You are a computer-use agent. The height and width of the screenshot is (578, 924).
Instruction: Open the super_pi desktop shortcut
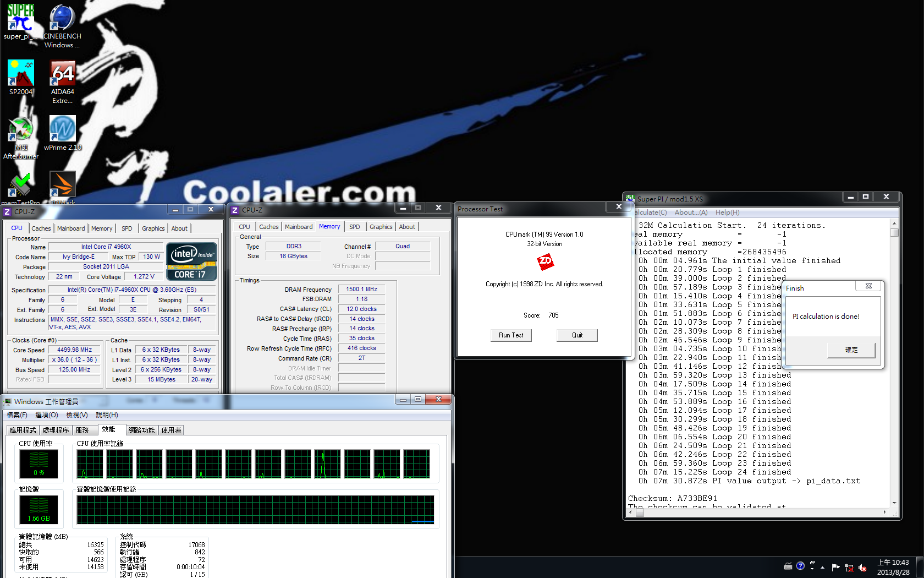coord(20,22)
